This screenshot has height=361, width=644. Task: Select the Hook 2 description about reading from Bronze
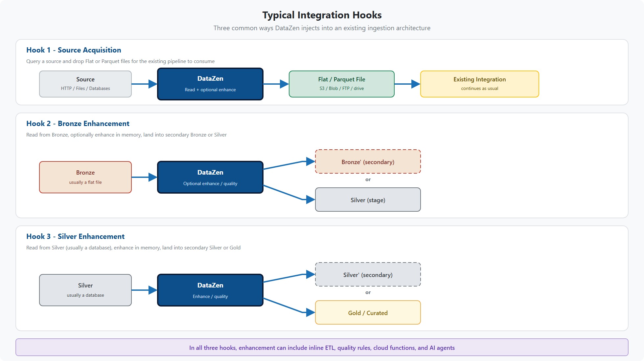click(126, 135)
